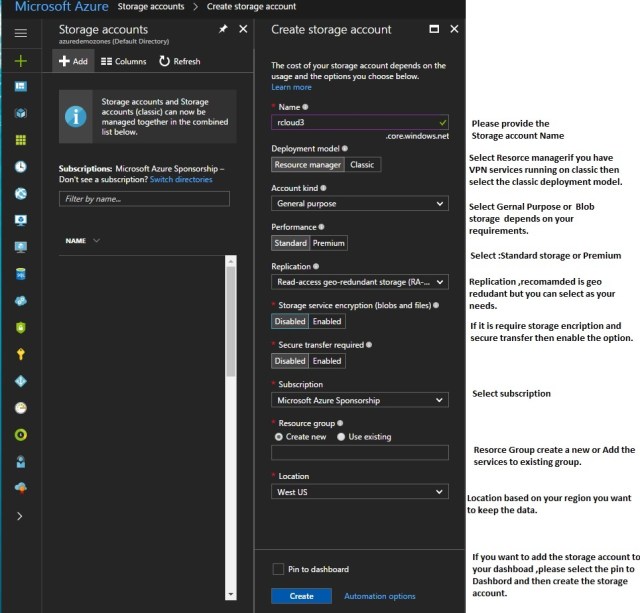Maximize the Create storage account blade

434,29
